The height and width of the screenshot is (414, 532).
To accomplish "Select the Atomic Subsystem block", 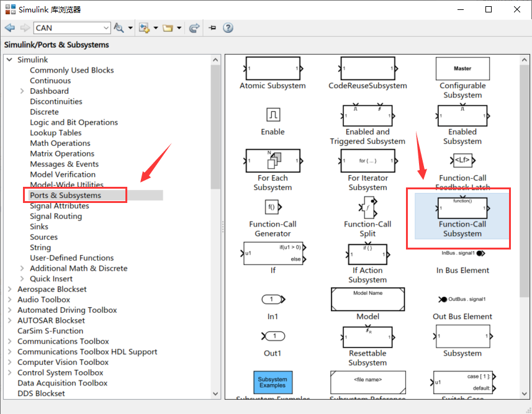I will tap(273, 68).
